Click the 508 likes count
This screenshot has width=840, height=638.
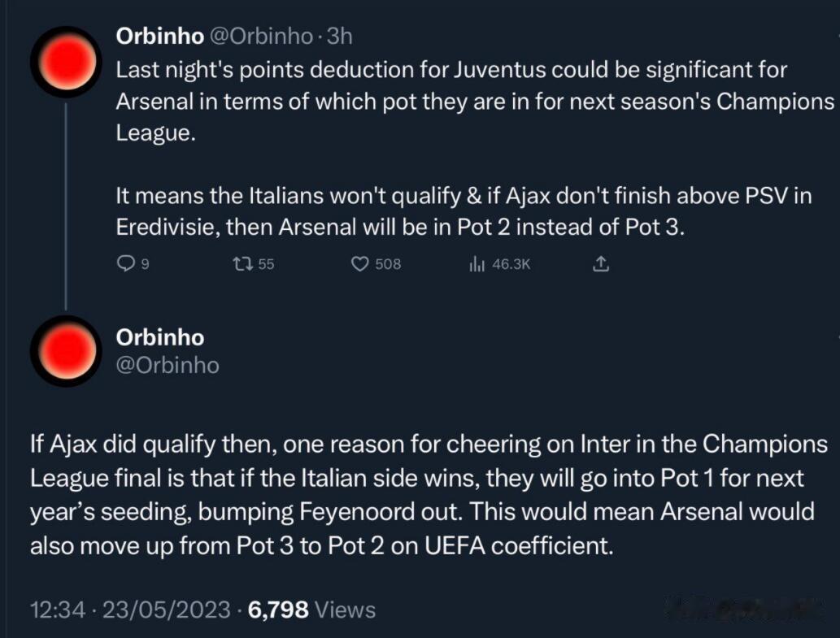388,264
